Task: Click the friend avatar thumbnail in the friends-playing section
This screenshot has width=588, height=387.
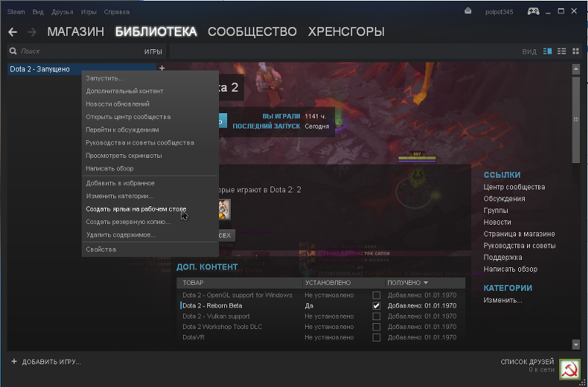Action: click(x=225, y=209)
